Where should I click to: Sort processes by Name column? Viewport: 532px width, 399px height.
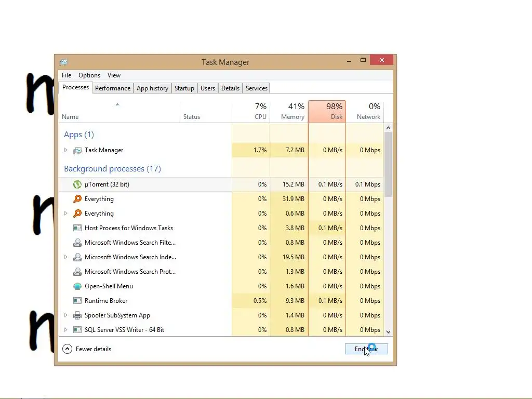[119, 112]
